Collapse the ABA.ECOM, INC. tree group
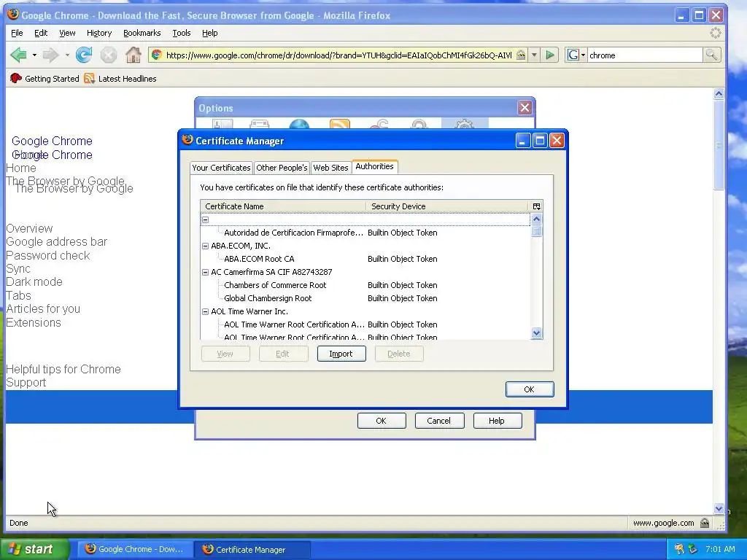747x560 pixels. point(205,246)
